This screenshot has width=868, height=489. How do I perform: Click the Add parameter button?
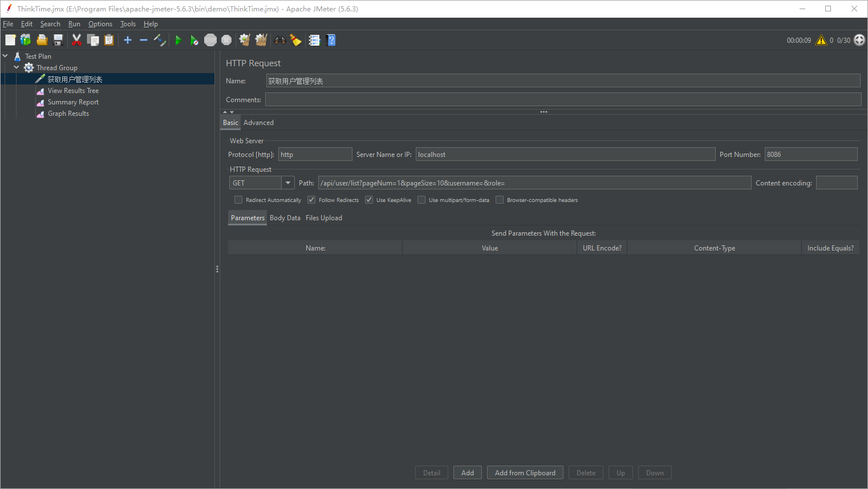pos(468,472)
